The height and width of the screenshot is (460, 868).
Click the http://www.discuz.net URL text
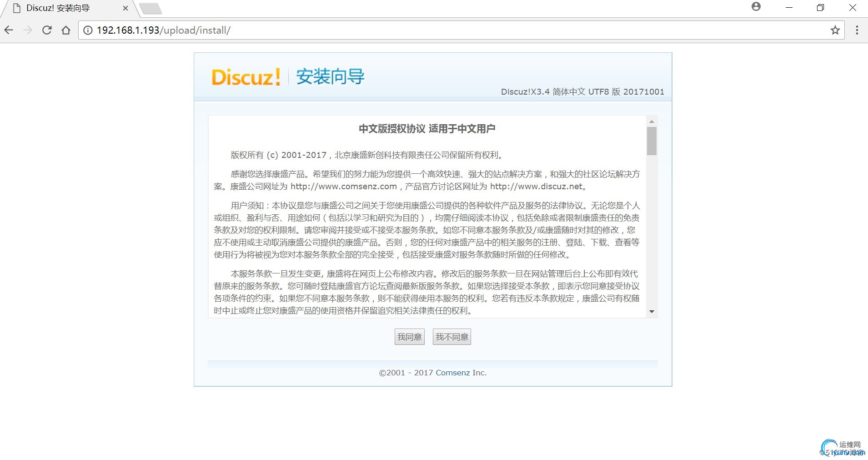(537, 187)
